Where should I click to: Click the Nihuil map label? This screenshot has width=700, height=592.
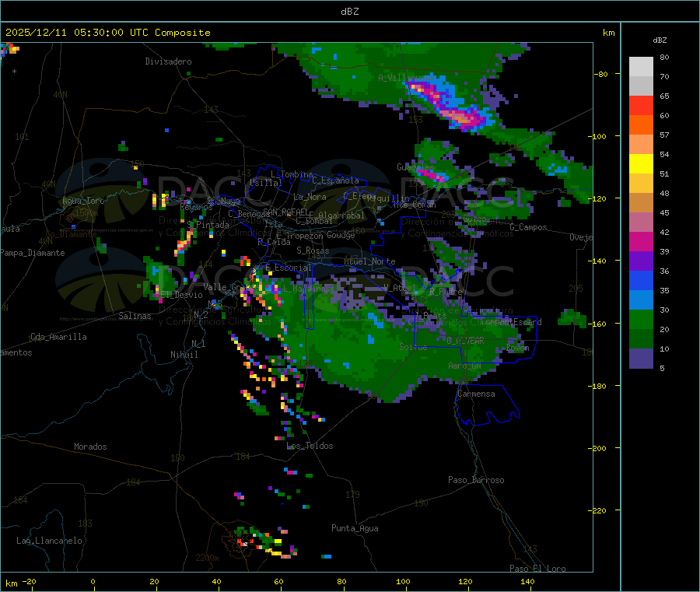click(x=184, y=355)
